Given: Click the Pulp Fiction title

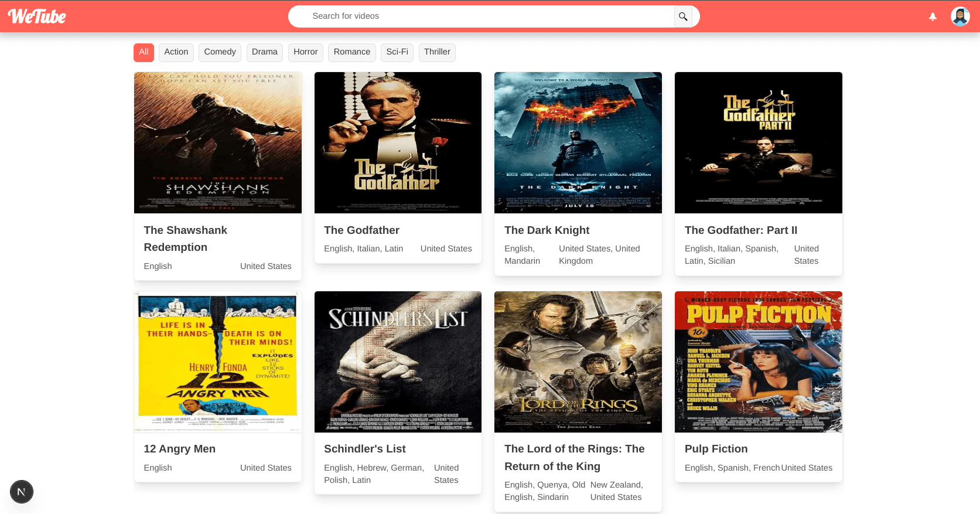Looking at the screenshot, I should pos(716,449).
